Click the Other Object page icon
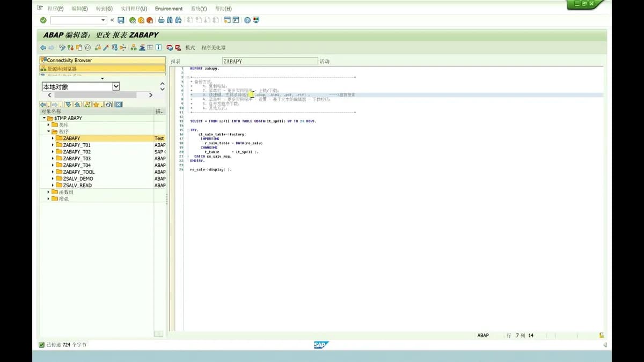The width and height of the screenshot is (644, 362). click(x=79, y=48)
